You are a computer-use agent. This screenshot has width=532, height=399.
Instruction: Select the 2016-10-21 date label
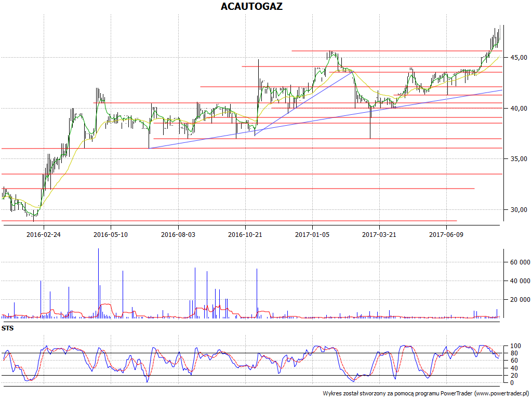point(245,234)
